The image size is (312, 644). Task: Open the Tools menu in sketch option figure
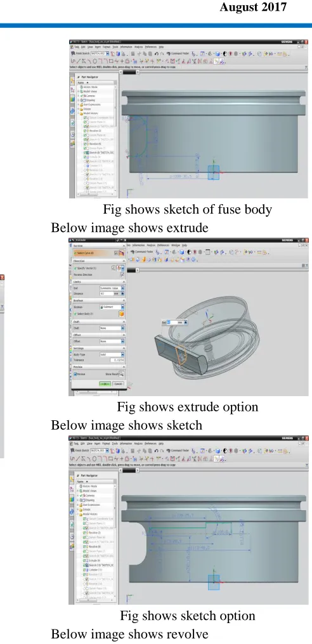(115, 444)
